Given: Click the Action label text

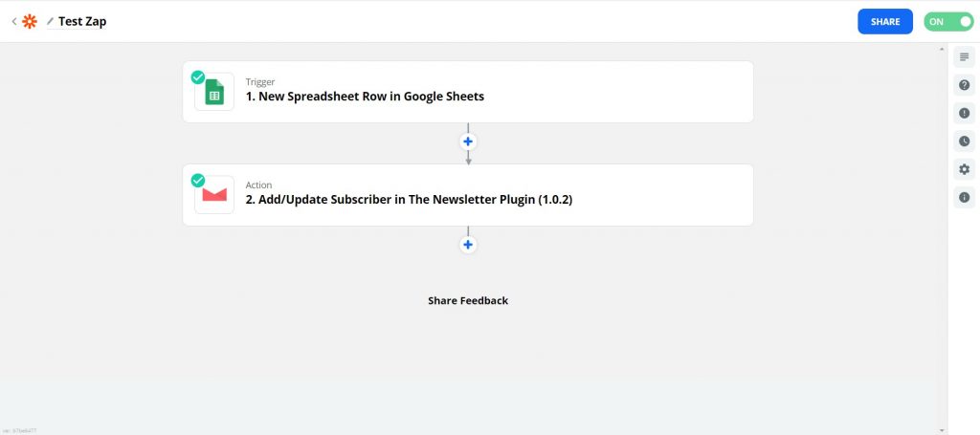Looking at the screenshot, I should tap(258, 185).
